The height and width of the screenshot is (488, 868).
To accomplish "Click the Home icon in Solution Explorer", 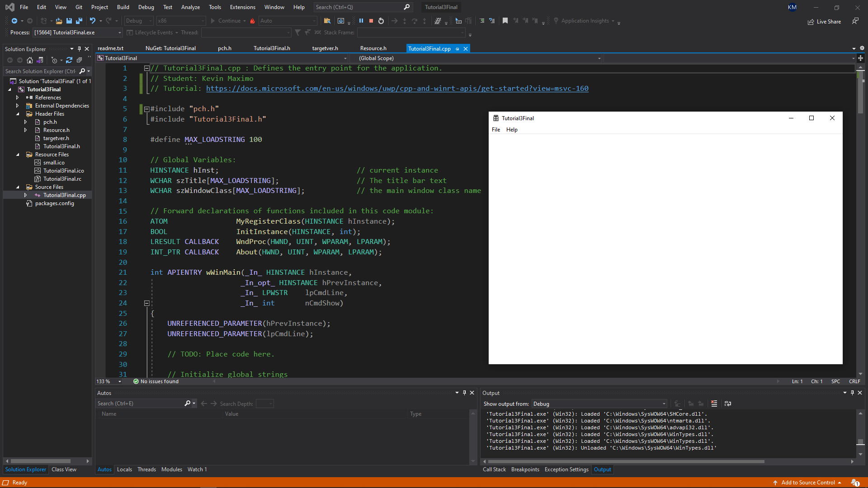I will [x=30, y=60].
